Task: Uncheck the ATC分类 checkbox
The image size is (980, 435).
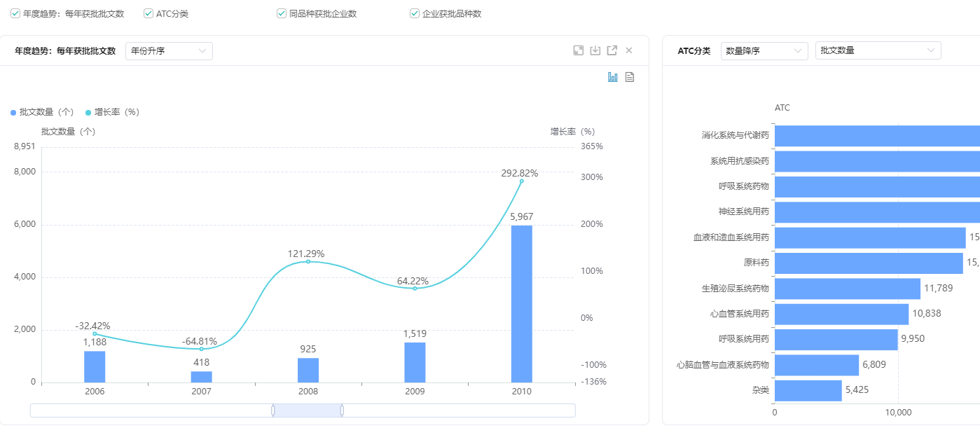Action: point(149,13)
